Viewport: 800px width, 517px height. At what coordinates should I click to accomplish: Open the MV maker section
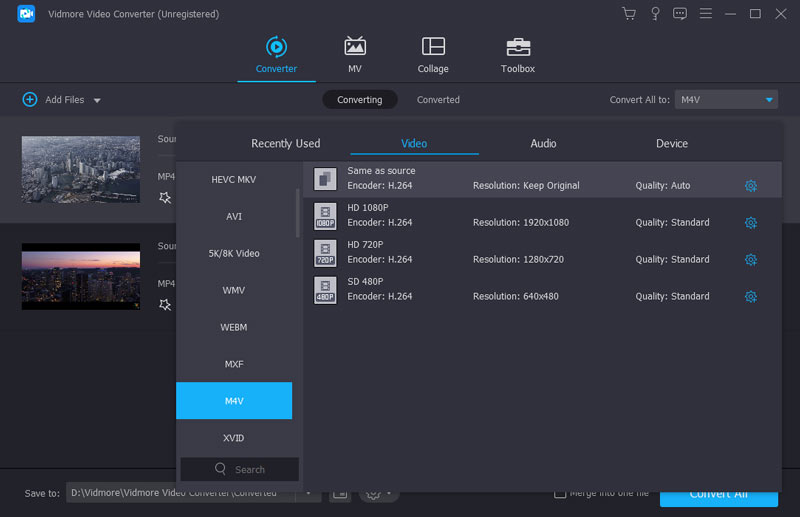[354, 55]
